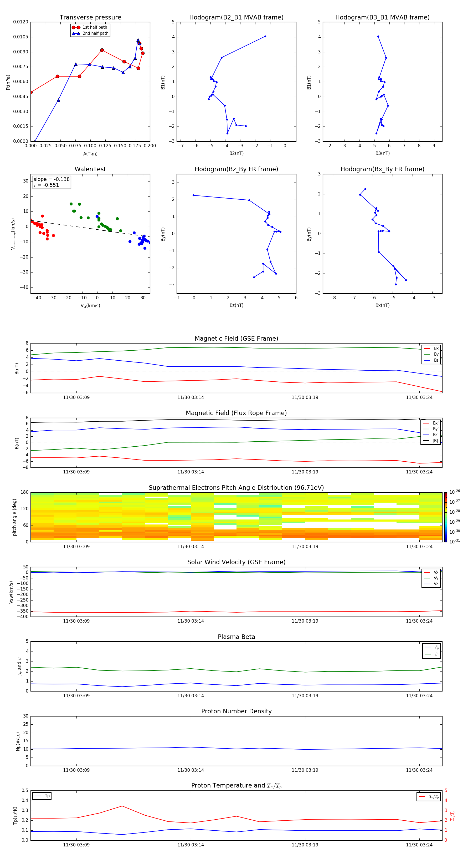Click 'Hodogram(B2_B1 MVAB frame)' title
This screenshot has height=868, width=473.
pyautogui.click(x=236, y=18)
